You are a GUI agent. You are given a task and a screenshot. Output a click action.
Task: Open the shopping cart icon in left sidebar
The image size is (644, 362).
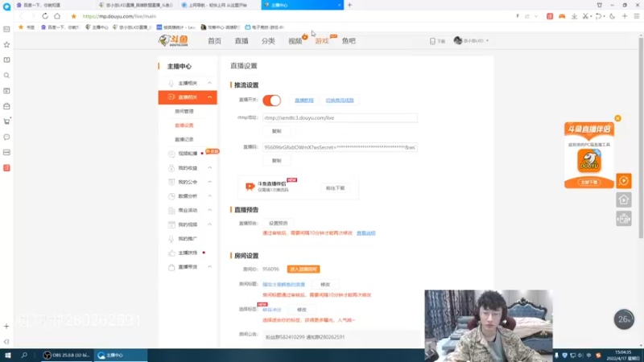coord(6,121)
